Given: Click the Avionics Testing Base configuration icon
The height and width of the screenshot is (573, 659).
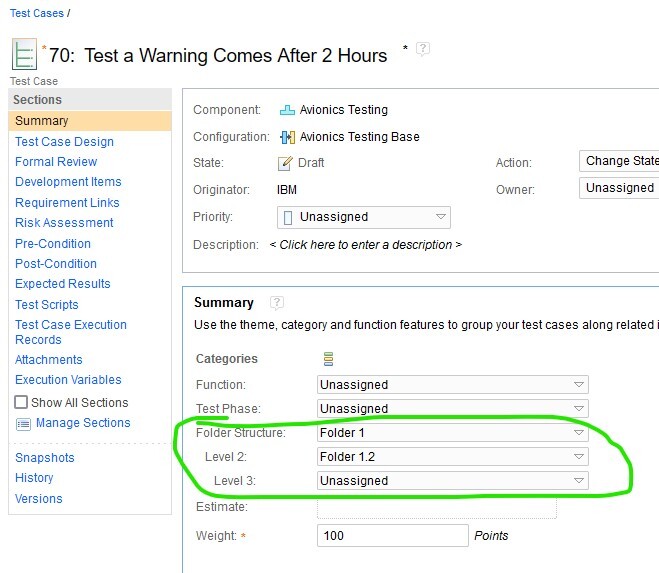Looking at the screenshot, I should [x=287, y=137].
